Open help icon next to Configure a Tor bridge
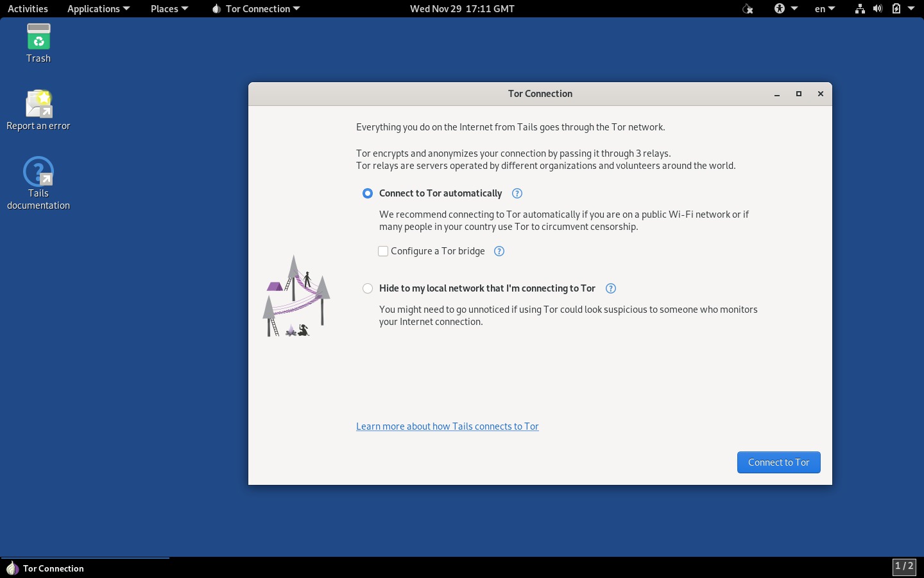This screenshot has height=578, width=924. coord(499,251)
